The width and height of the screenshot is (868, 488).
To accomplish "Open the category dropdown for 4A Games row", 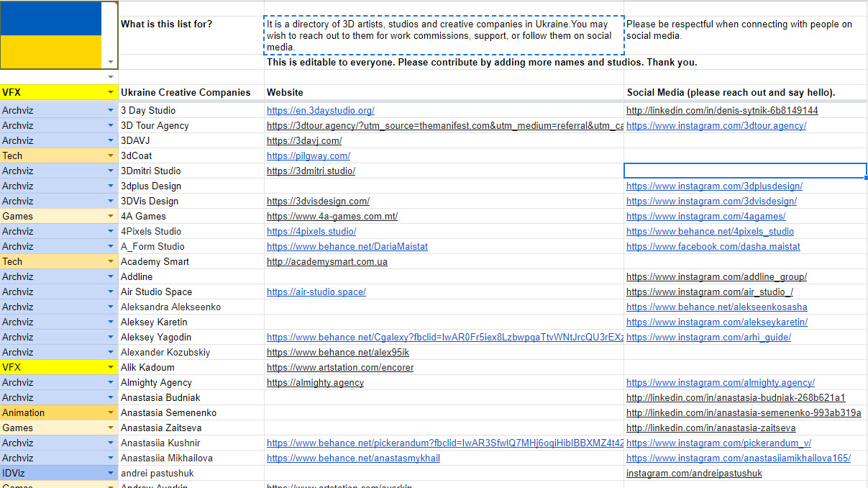I will point(111,216).
